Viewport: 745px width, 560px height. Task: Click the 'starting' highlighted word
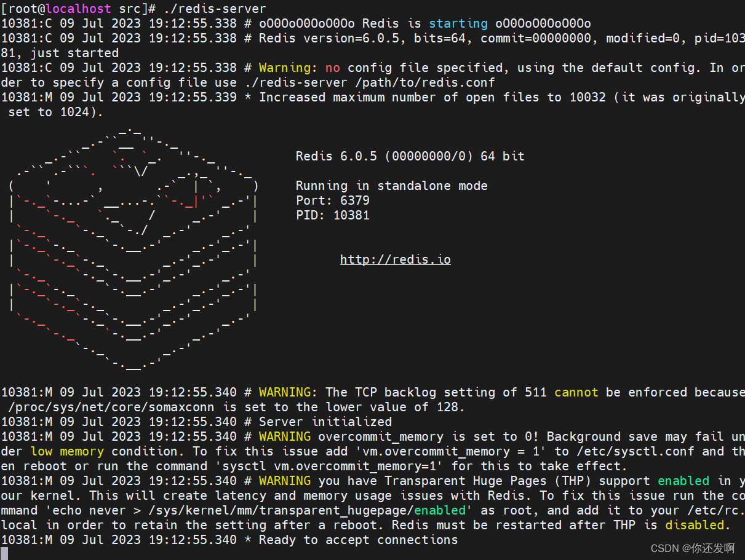coord(458,23)
